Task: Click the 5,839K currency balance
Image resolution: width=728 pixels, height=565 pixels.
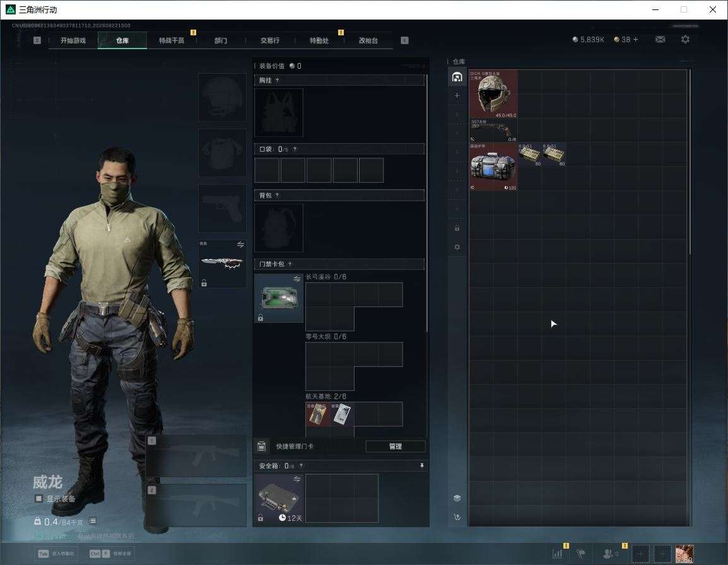Action: coord(588,40)
